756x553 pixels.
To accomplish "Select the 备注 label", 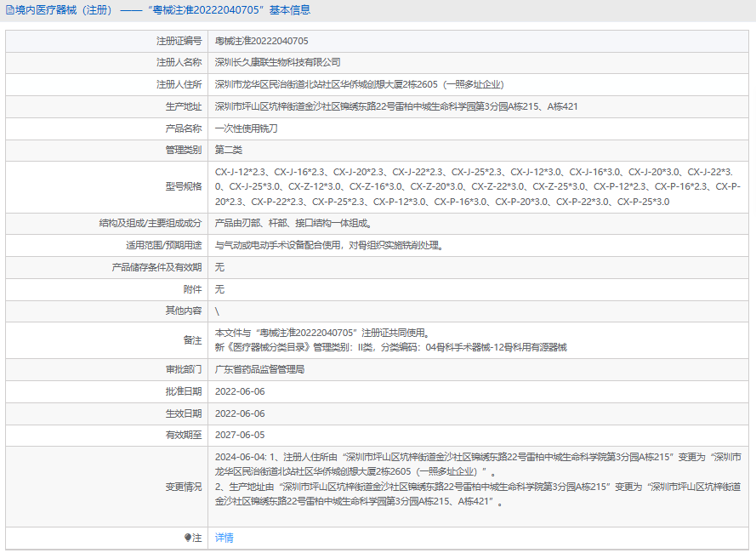I will point(193,340).
